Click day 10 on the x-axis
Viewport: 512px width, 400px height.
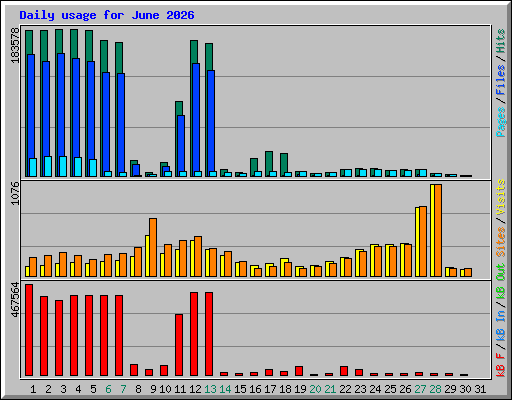point(165,389)
